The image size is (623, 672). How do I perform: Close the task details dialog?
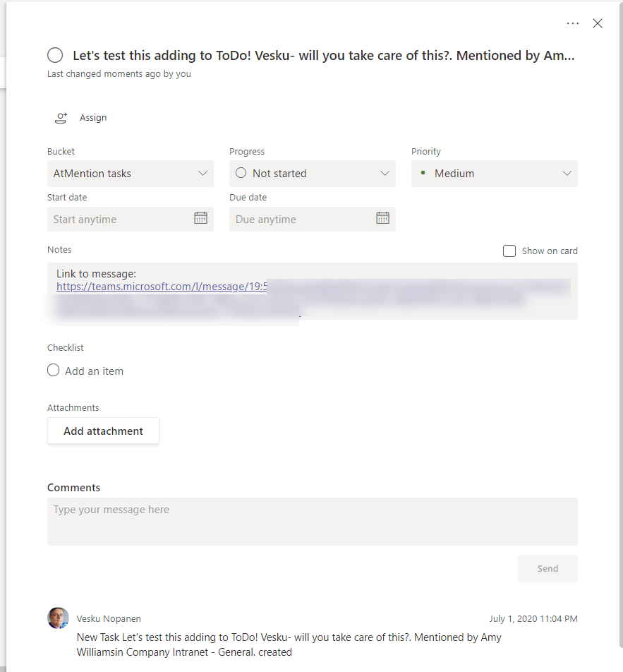pyautogui.click(x=598, y=23)
